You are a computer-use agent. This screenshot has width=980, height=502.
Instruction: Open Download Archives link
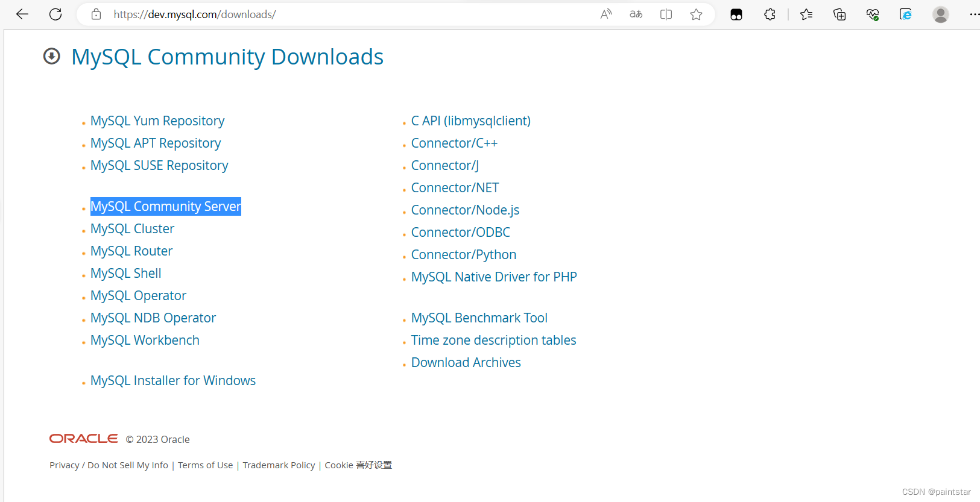click(466, 362)
